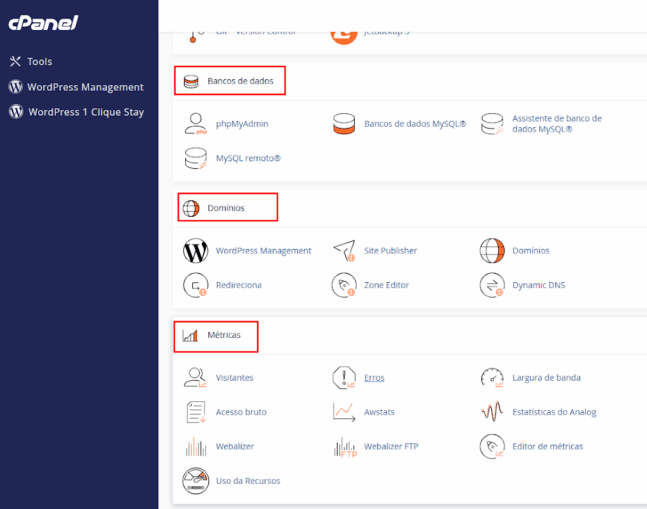The height and width of the screenshot is (509, 647).
Task: Open the Dynamic DNS icon
Action: pyautogui.click(x=492, y=285)
